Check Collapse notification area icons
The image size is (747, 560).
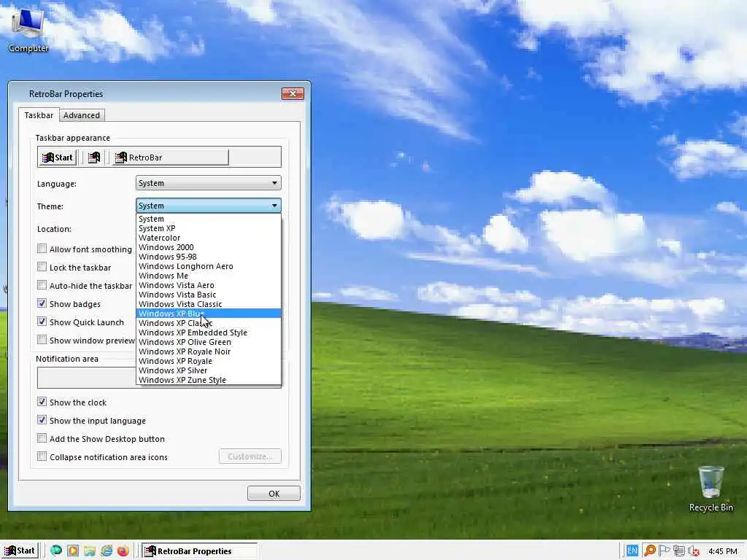click(x=42, y=456)
